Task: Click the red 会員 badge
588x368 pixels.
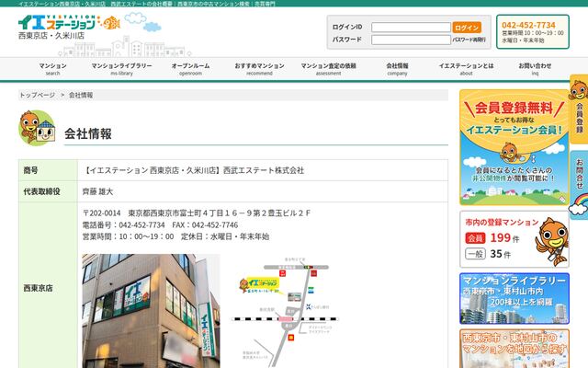Action: [475, 238]
